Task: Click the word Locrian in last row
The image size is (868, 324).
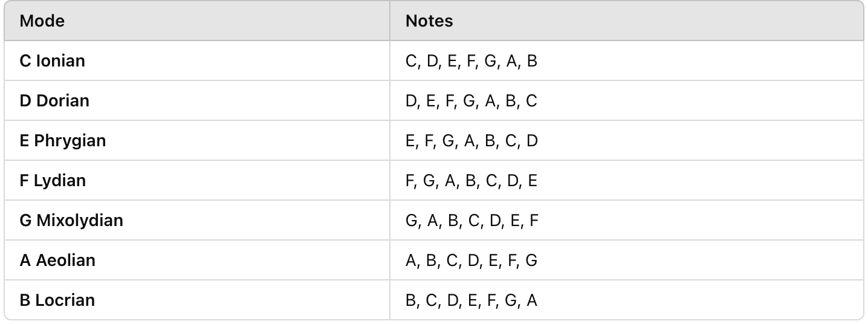Action: click(65, 300)
